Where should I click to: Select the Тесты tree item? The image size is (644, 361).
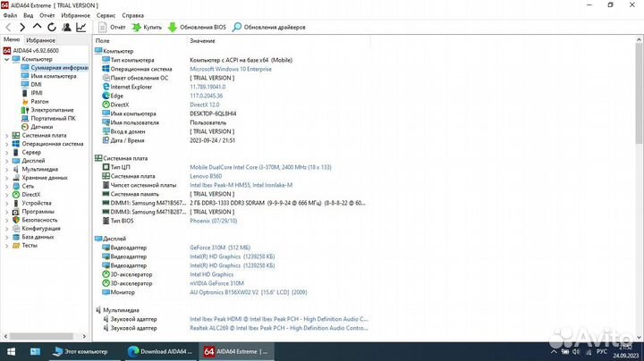(25, 246)
